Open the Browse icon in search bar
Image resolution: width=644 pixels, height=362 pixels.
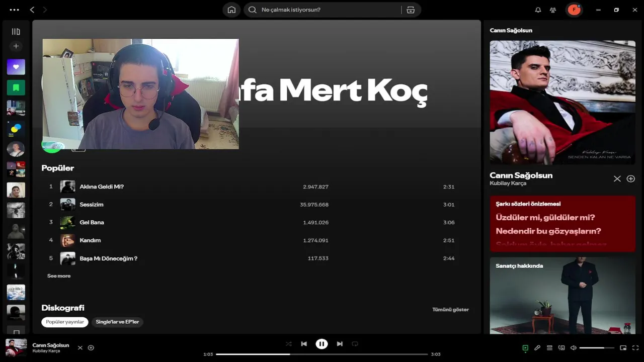click(411, 10)
